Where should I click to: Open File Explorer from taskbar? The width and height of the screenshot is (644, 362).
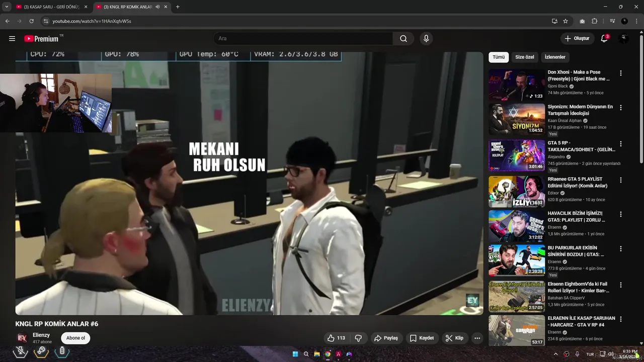pos(317,354)
